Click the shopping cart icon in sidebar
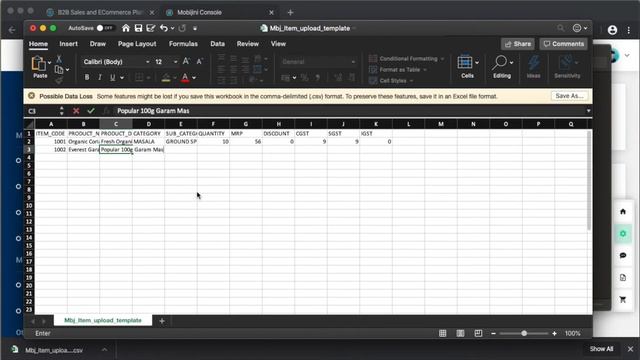 [623, 300]
